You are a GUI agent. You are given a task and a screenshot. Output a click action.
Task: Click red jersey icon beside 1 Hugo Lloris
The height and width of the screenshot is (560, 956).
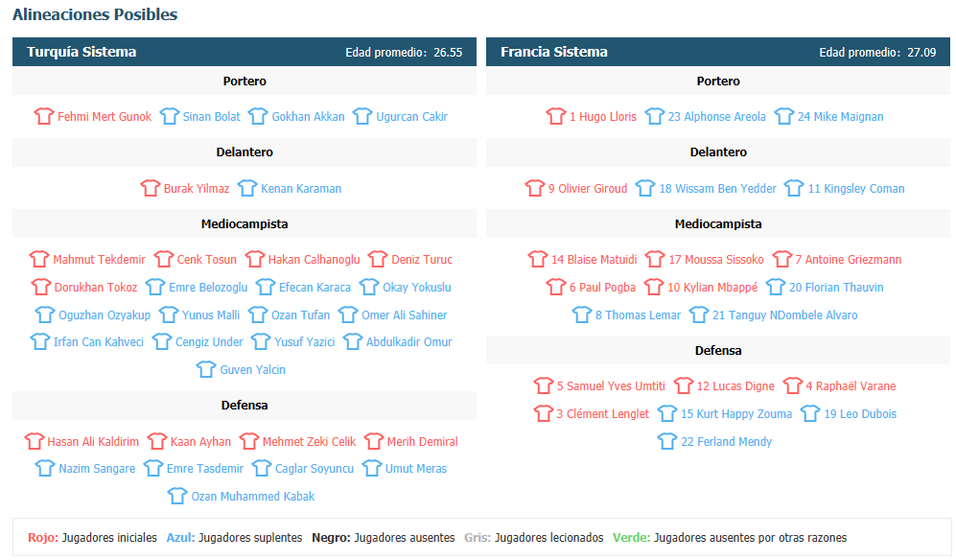[556, 116]
